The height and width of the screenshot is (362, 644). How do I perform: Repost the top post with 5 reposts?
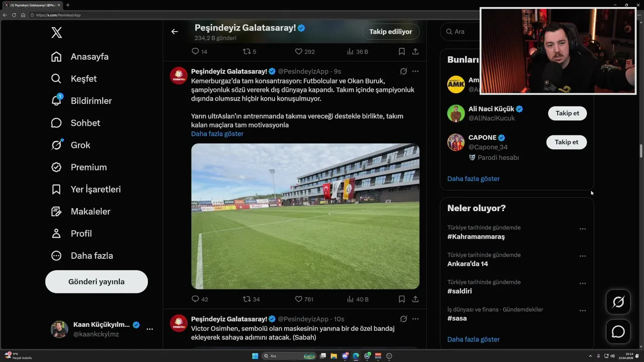coord(250,52)
